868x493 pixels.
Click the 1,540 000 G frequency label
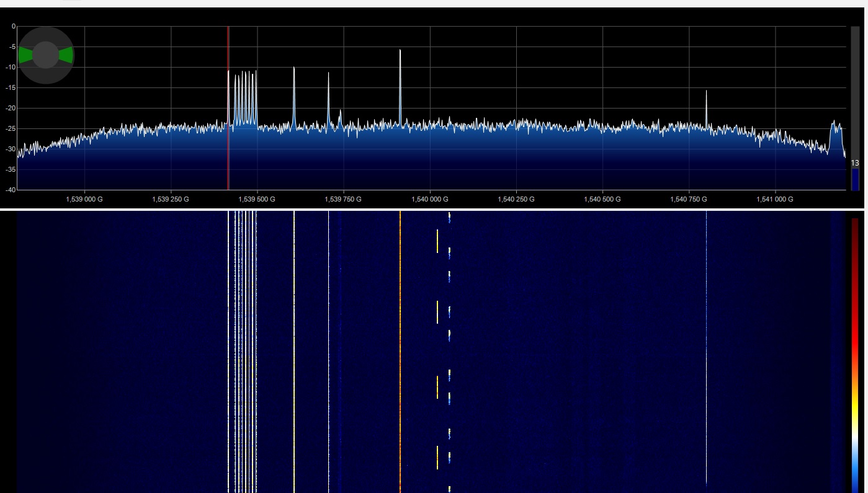[x=429, y=199]
